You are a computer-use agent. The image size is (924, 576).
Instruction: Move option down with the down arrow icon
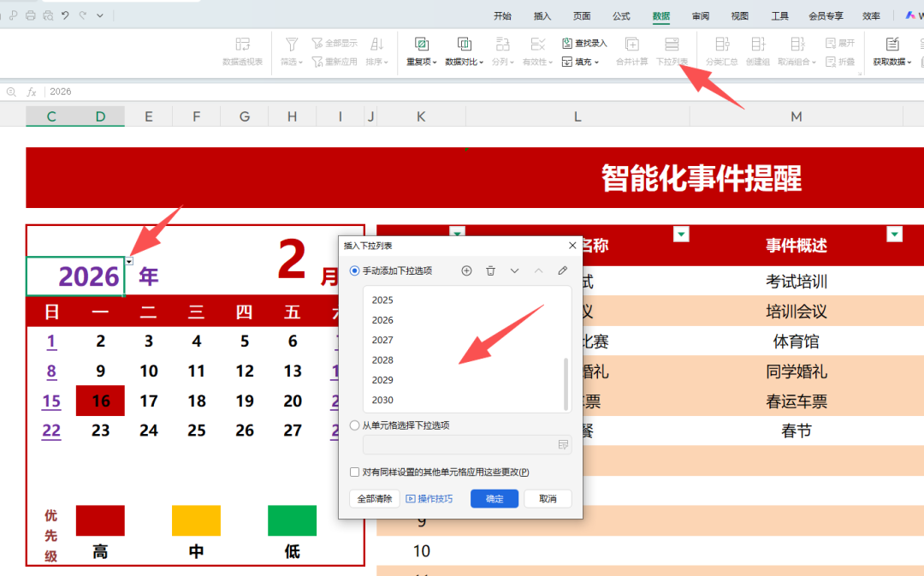514,270
